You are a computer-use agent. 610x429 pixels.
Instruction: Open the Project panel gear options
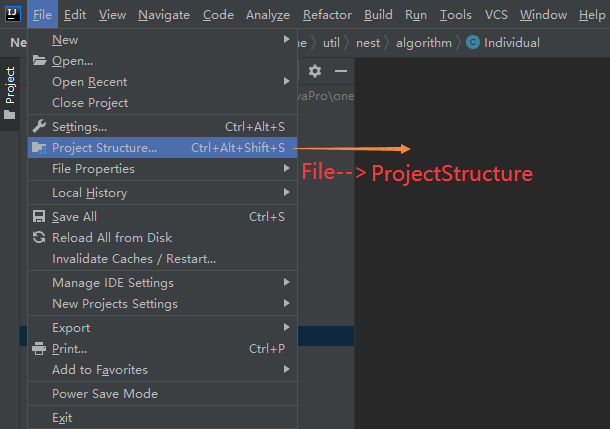pyautogui.click(x=315, y=71)
